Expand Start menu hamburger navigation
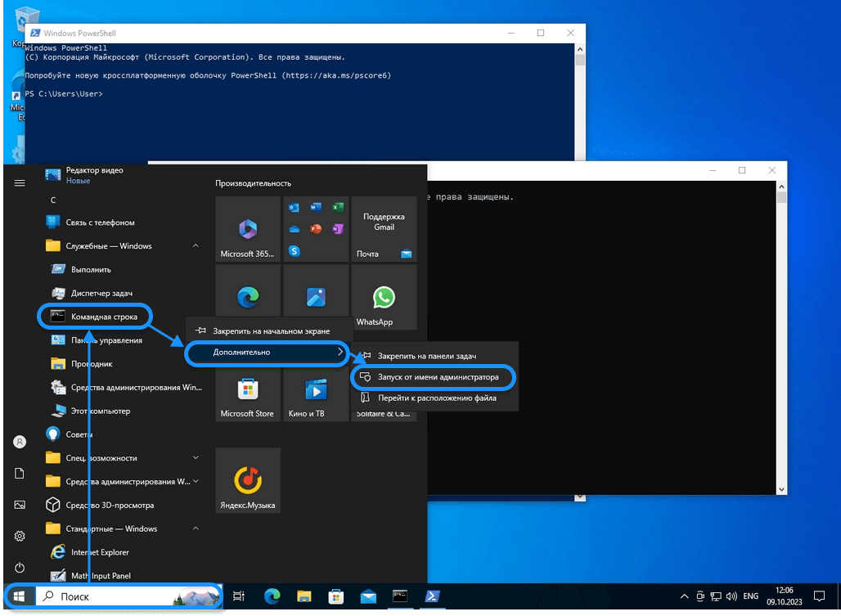The image size is (841, 616). coord(20,183)
